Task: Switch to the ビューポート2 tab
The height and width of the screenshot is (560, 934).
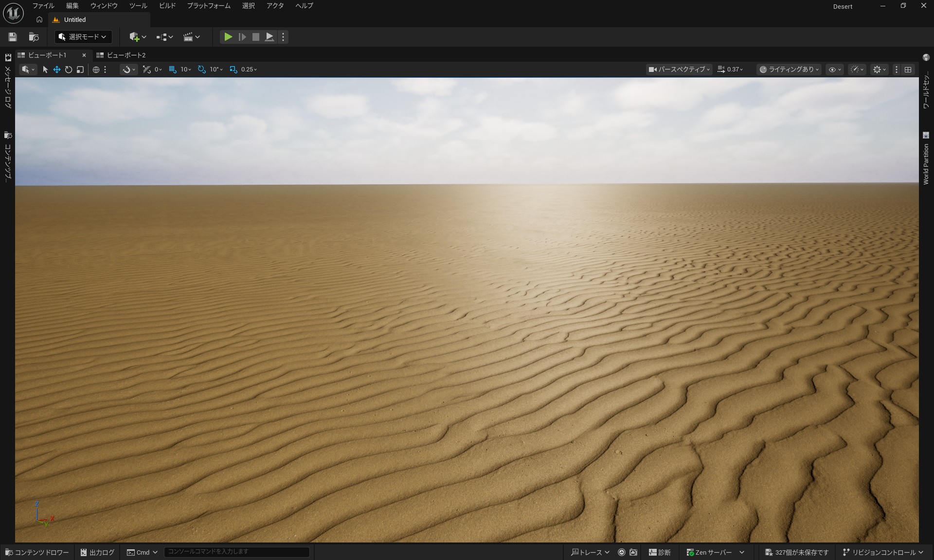Action: 126,55
